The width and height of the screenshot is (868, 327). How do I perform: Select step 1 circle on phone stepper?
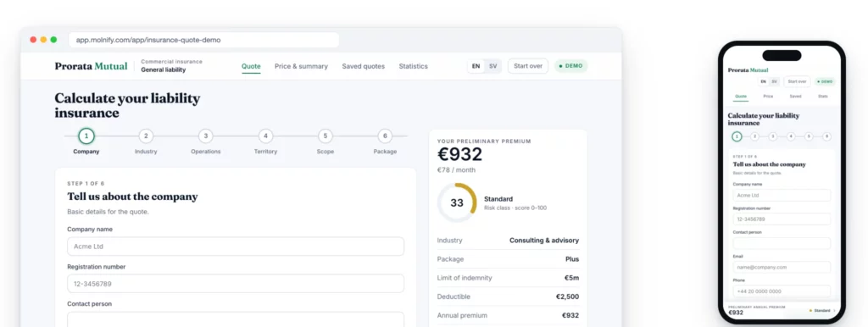pyautogui.click(x=737, y=136)
